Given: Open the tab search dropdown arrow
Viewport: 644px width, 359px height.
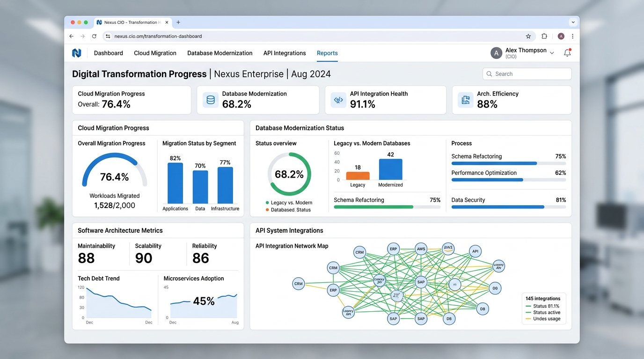Looking at the screenshot, I should [x=573, y=22].
